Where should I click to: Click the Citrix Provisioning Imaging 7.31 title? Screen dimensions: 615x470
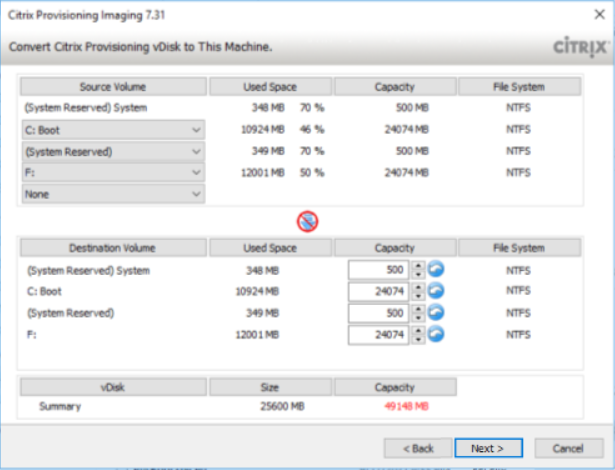86,15
